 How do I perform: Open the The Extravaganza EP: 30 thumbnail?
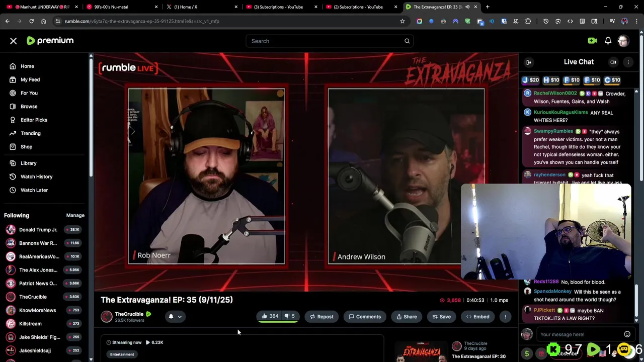coord(422,352)
